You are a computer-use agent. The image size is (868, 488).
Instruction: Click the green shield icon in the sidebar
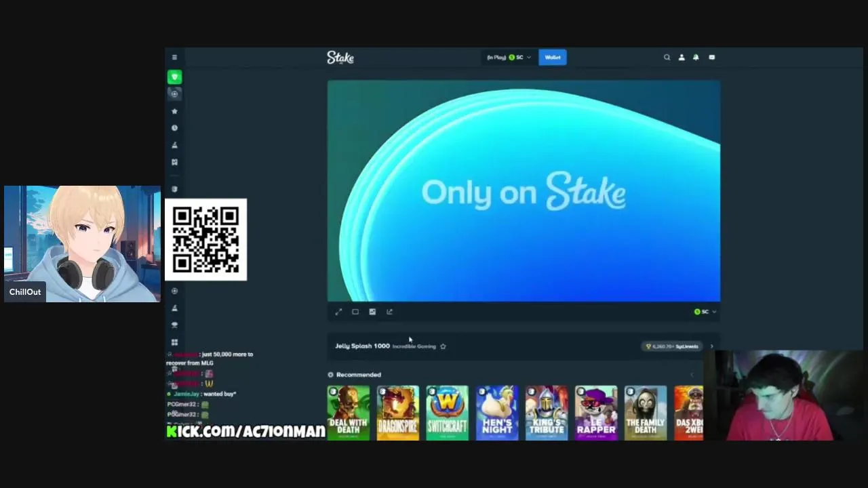tap(175, 77)
